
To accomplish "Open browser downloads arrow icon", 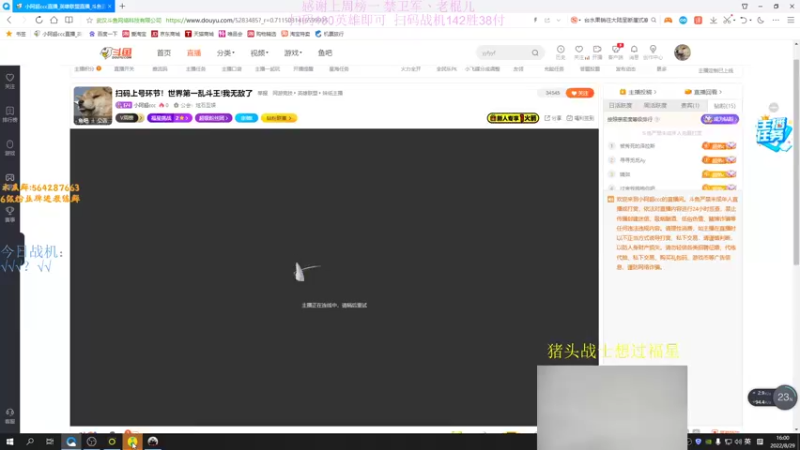I will click(713, 20).
